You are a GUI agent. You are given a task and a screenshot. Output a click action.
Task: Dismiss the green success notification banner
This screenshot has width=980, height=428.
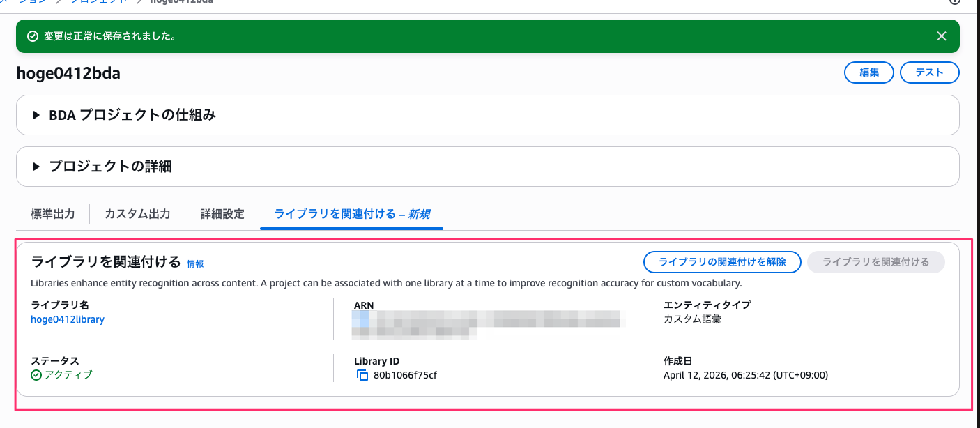tap(941, 36)
